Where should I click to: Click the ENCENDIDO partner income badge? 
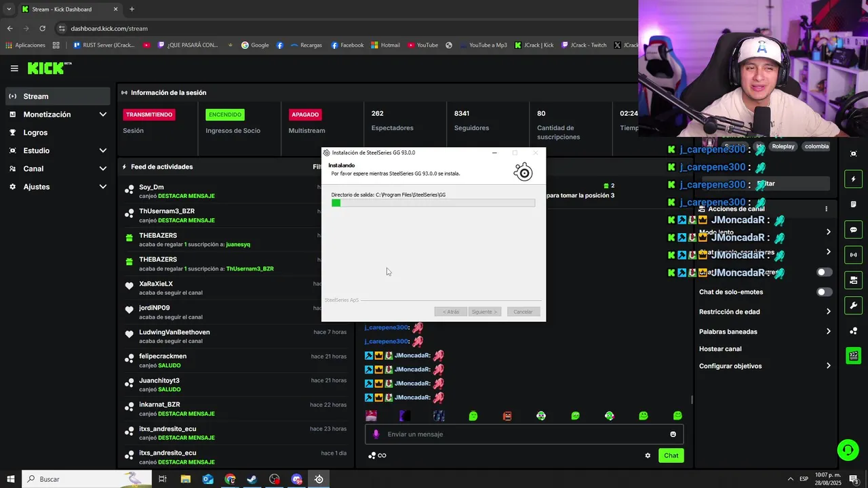[x=225, y=115]
